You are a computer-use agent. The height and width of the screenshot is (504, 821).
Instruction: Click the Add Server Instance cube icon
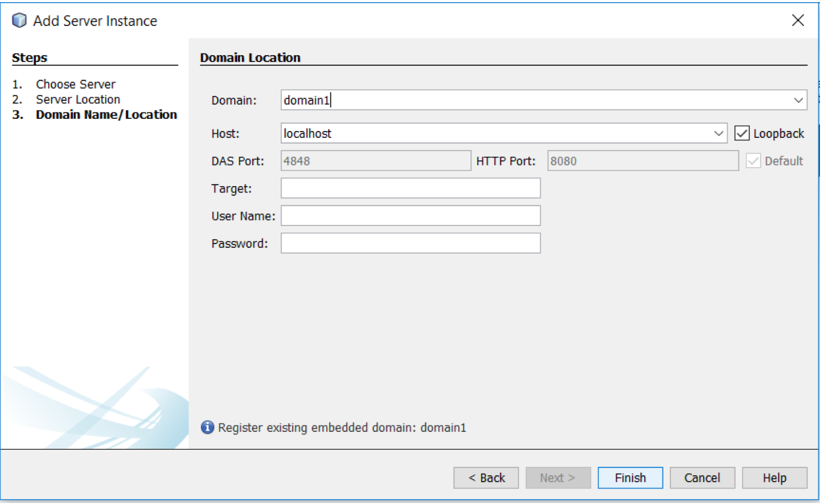pyautogui.click(x=19, y=21)
